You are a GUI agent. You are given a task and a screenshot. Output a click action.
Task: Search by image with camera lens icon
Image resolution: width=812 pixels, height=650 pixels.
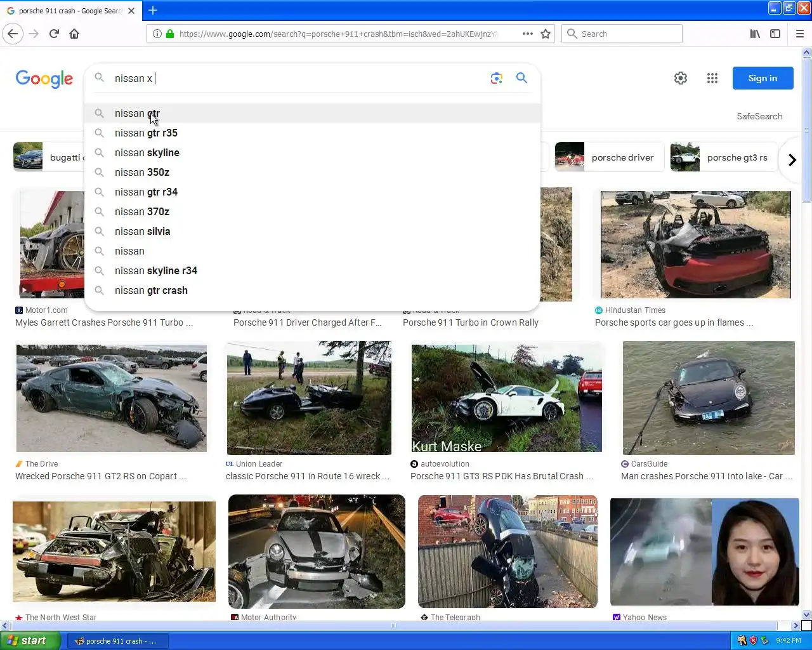(x=497, y=78)
